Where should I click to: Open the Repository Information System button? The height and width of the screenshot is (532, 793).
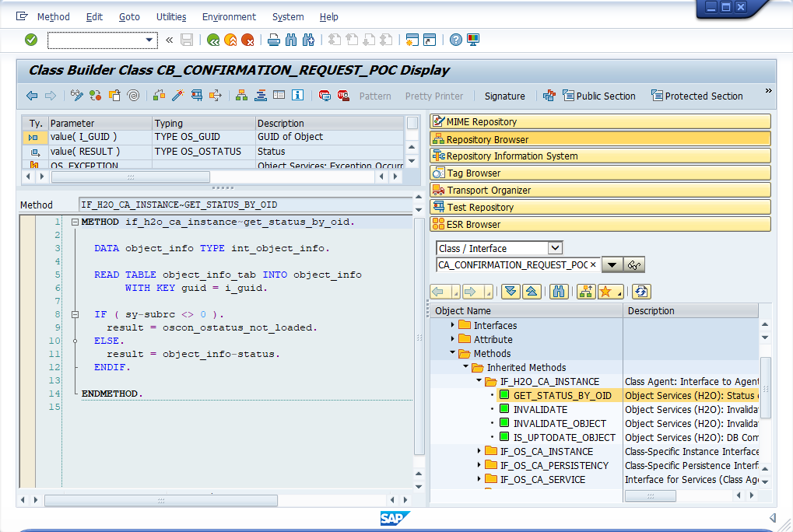click(600, 156)
